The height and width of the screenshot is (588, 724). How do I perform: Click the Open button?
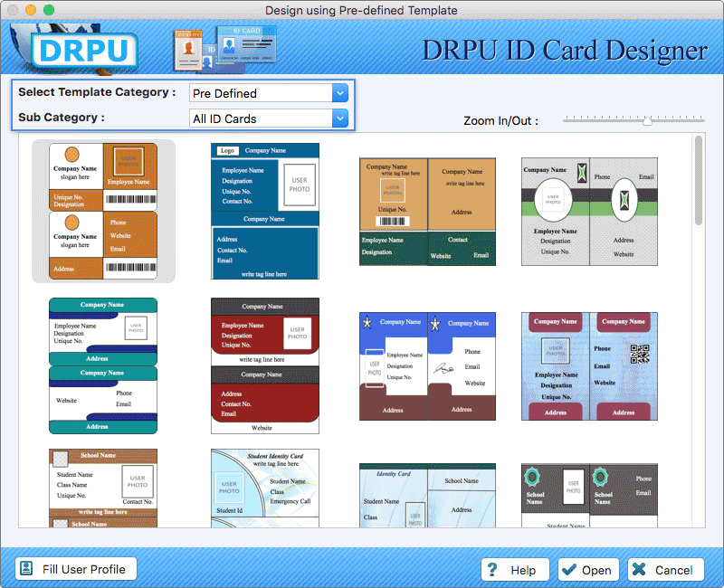pyautogui.click(x=587, y=570)
